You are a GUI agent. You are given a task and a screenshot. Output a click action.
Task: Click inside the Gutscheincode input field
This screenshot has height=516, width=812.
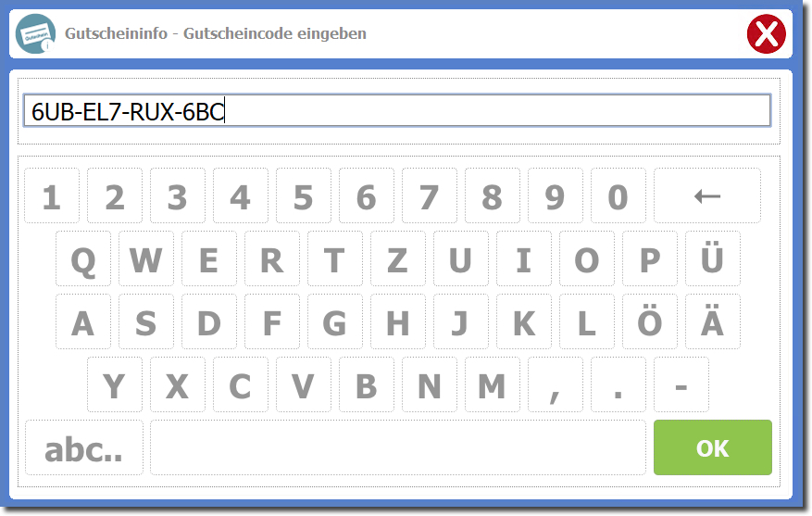[x=396, y=110]
